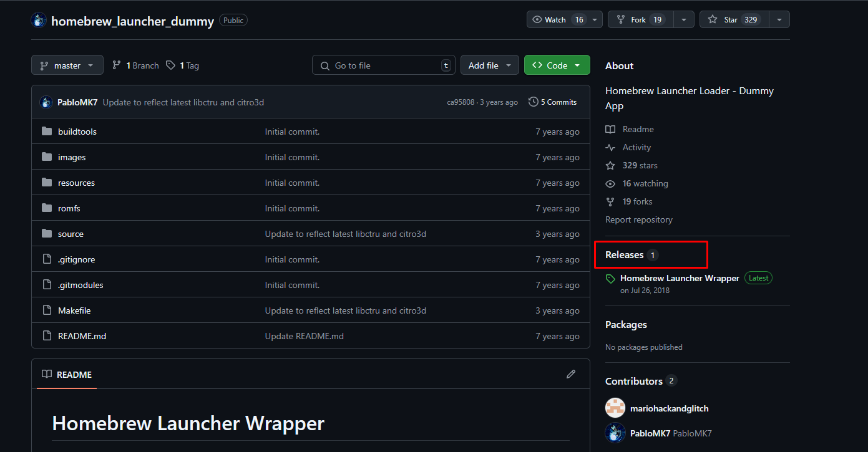Open commit hash ca95808

coord(461,102)
